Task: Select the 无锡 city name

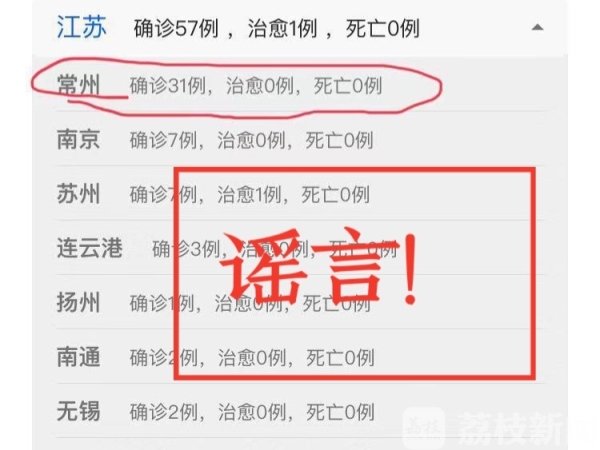Action: [78, 411]
